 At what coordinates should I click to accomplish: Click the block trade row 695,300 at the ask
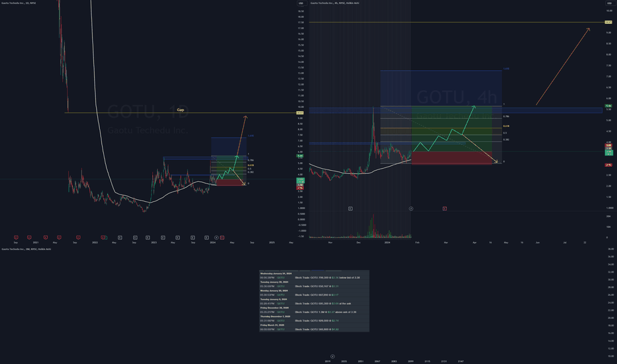pyautogui.click(x=314, y=303)
